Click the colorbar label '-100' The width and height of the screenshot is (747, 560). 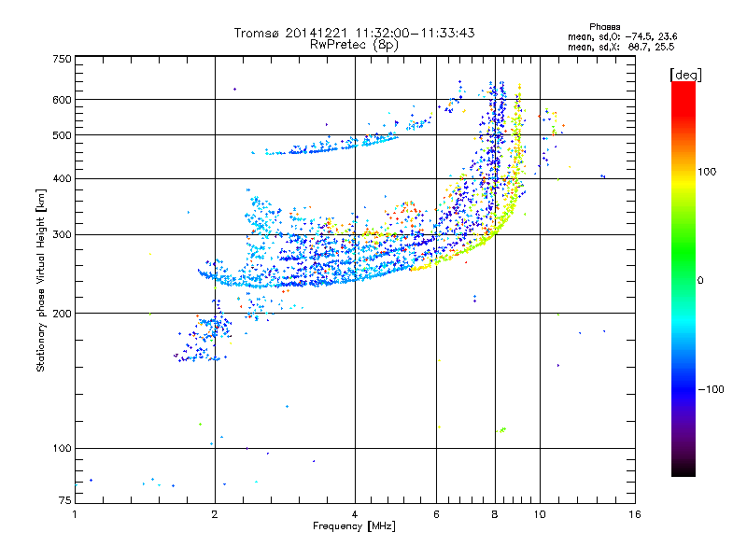(712, 389)
